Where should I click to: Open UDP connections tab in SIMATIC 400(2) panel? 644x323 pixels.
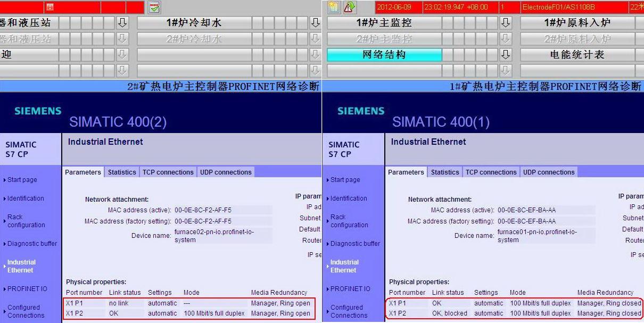click(x=226, y=172)
